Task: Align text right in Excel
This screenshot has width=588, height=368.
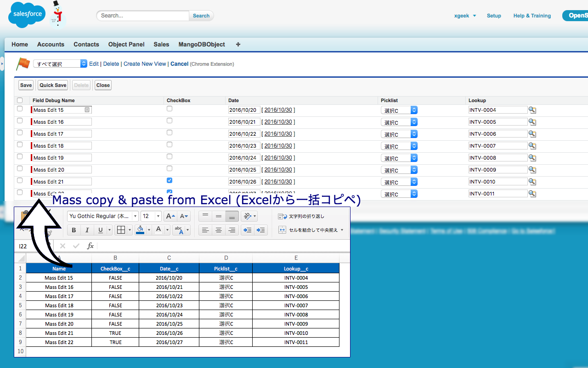Action: tap(232, 230)
